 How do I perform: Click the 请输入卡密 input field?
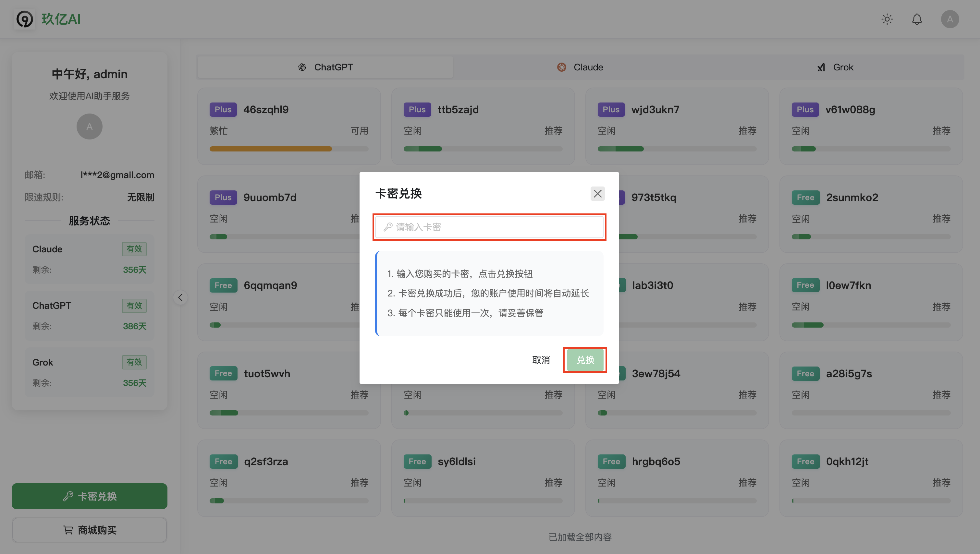point(489,227)
